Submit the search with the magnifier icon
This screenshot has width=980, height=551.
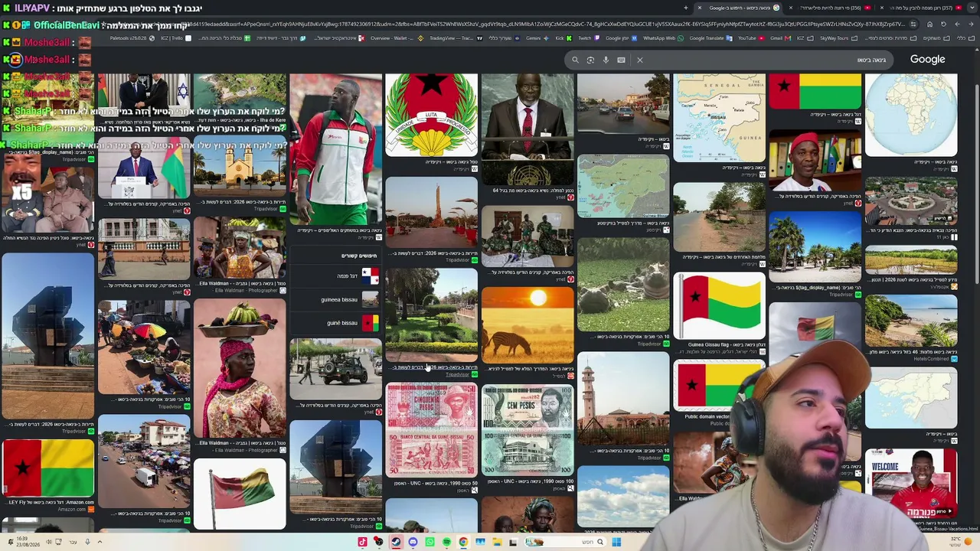click(575, 60)
